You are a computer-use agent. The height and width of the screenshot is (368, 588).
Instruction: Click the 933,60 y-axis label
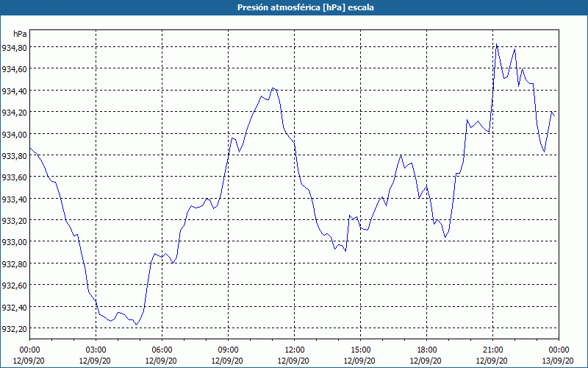coord(13,177)
